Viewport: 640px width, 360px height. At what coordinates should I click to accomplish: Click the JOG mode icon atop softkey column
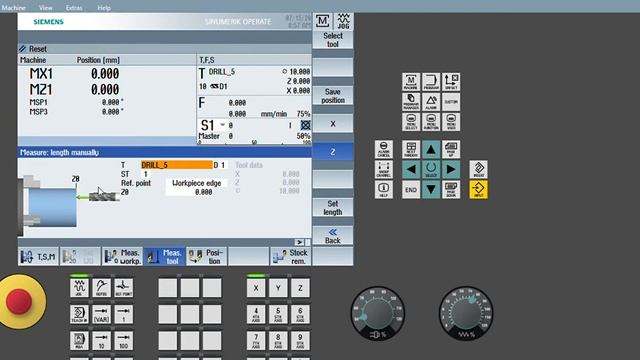pyautogui.click(x=343, y=21)
